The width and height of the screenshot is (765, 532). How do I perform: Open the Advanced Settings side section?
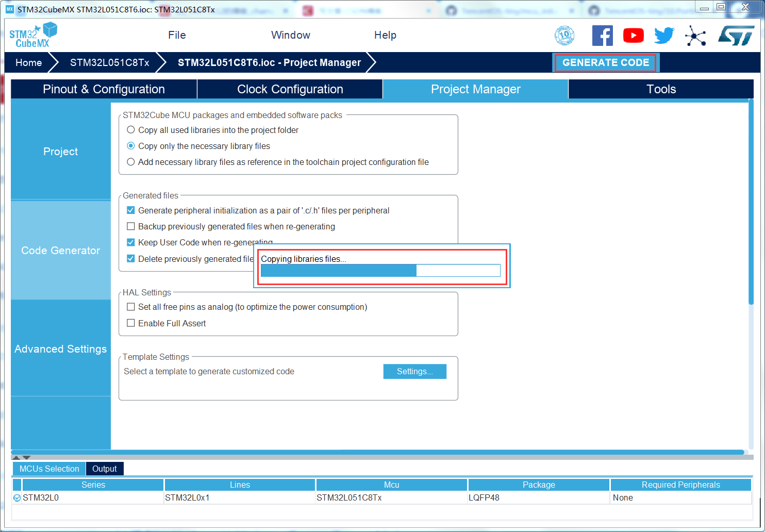61,348
